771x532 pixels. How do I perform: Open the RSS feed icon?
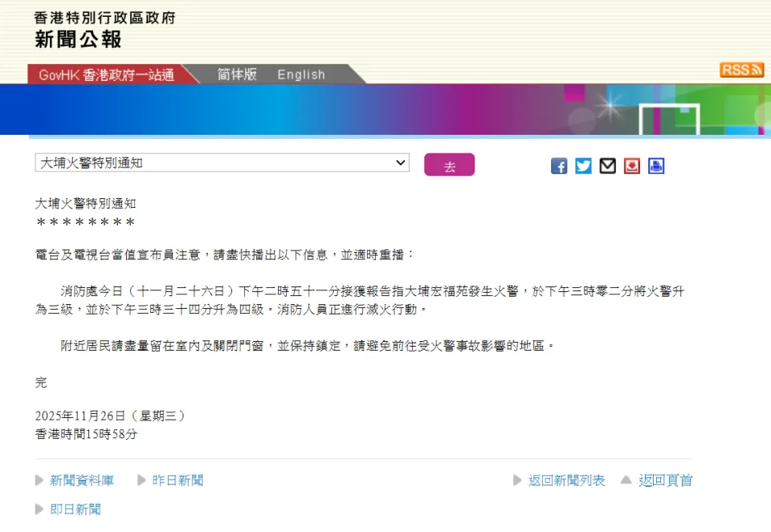tap(741, 70)
